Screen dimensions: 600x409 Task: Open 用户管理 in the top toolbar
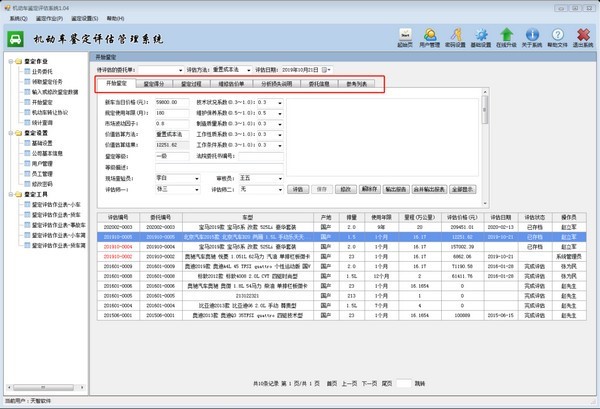pyautogui.click(x=430, y=35)
